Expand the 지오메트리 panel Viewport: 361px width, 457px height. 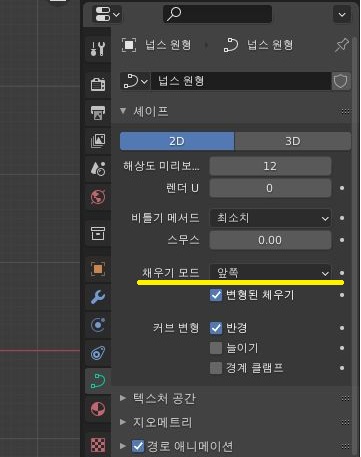click(123, 422)
